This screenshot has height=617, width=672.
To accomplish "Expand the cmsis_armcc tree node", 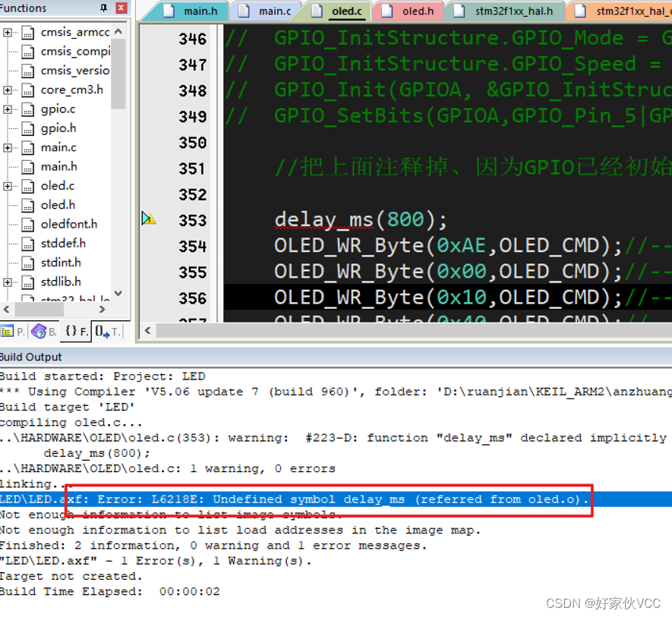I will (8, 33).
